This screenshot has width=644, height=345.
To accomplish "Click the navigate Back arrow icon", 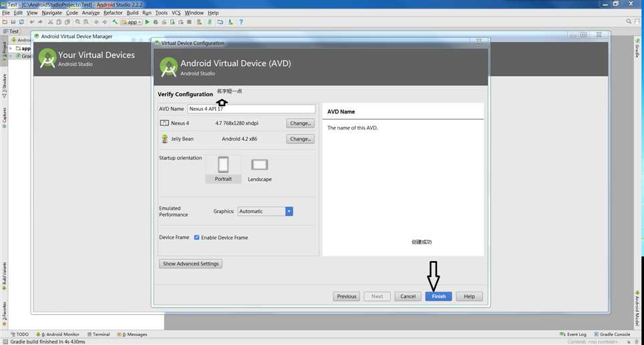I will [96, 22].
